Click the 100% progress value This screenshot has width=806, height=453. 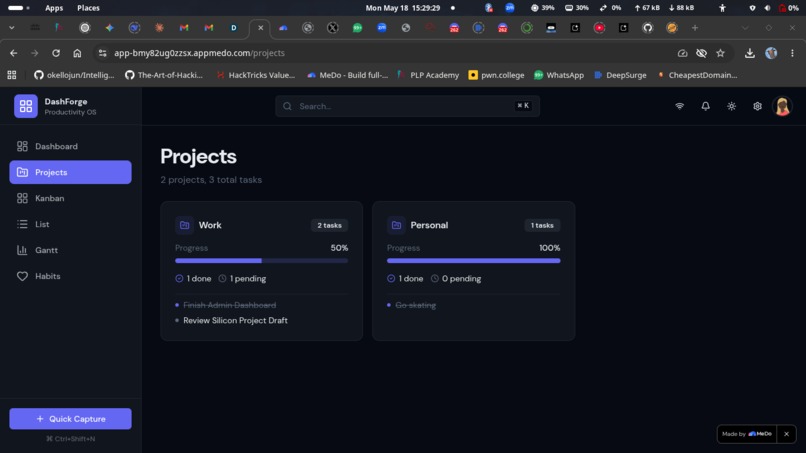click(549, 248)
